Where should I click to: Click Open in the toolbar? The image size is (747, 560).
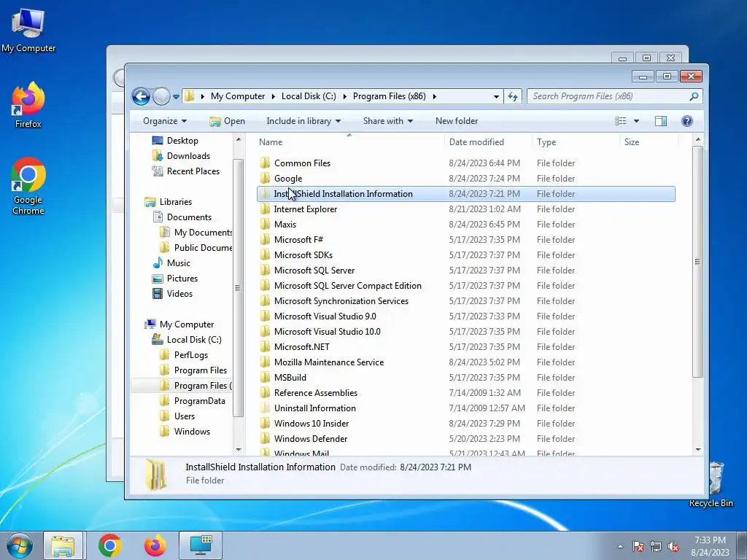228,121
